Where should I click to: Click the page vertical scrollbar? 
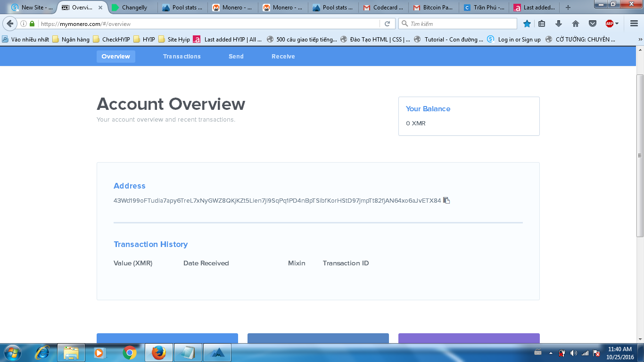click(640, 156)
